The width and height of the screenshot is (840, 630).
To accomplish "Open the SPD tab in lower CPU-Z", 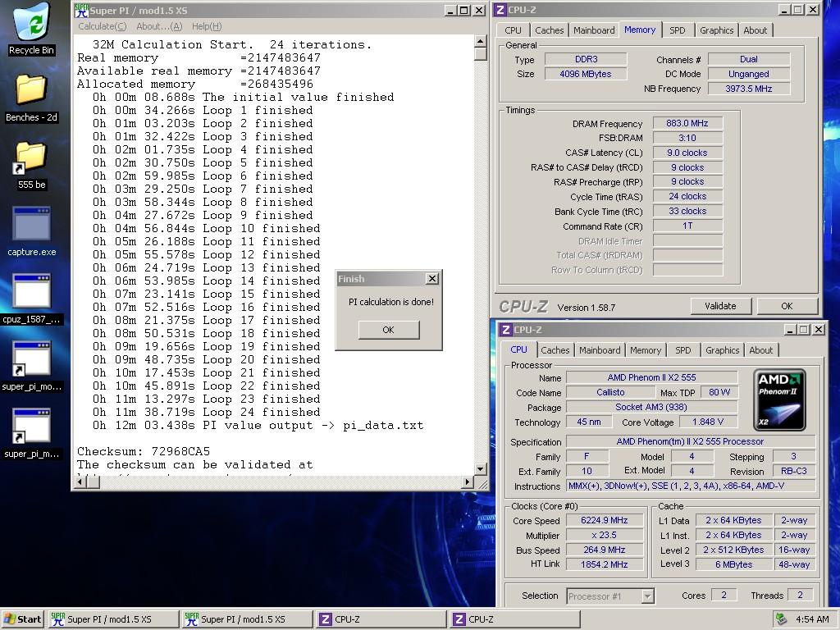I will [683, 350].
